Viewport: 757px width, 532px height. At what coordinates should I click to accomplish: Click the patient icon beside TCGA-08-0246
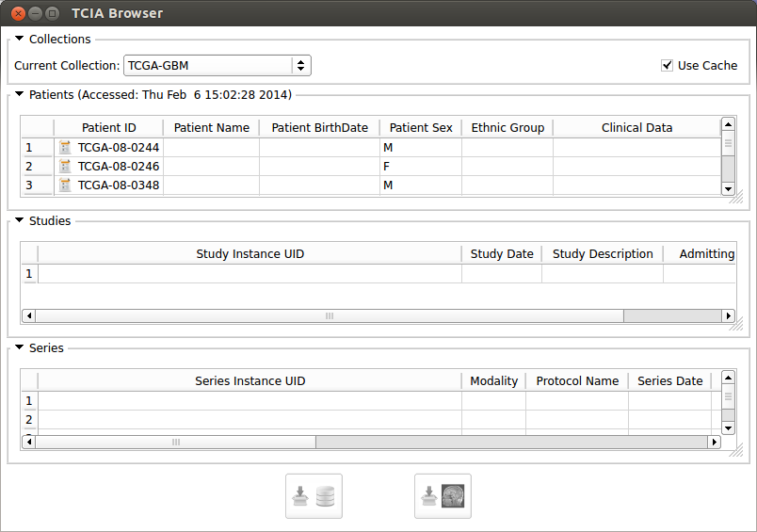(x=65, y=167)
